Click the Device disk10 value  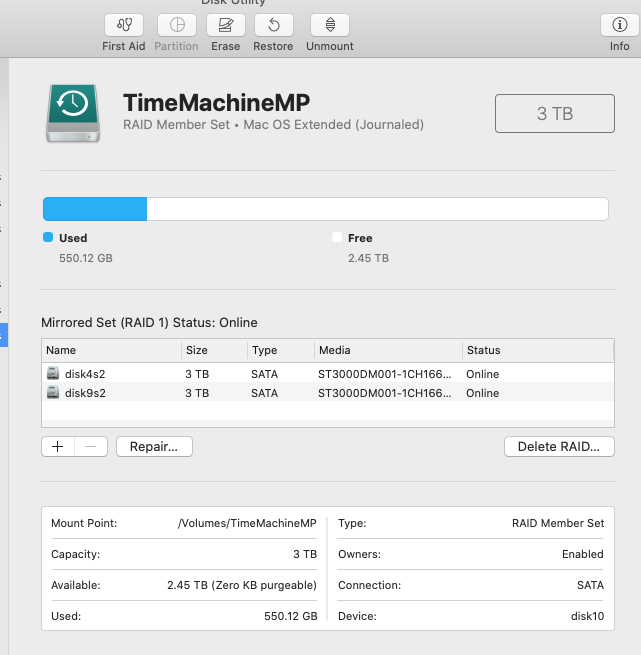(x=587, y=616)
